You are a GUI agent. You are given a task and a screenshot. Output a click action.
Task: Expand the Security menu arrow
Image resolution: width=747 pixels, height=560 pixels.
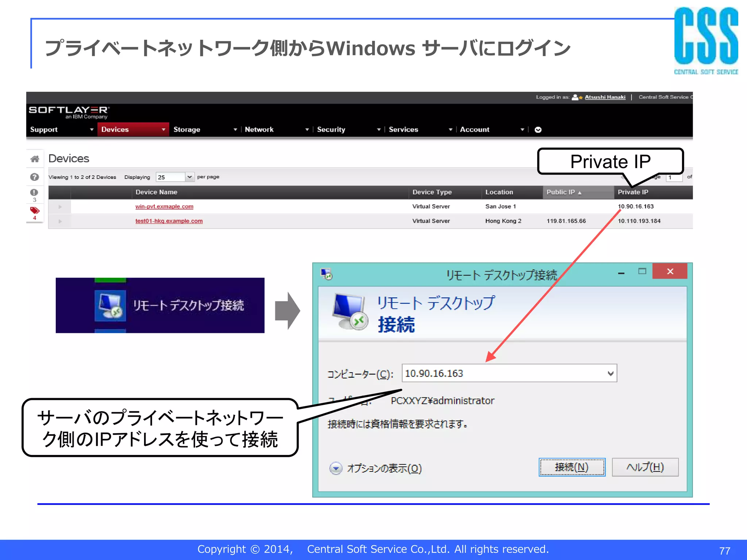point(379,130)
